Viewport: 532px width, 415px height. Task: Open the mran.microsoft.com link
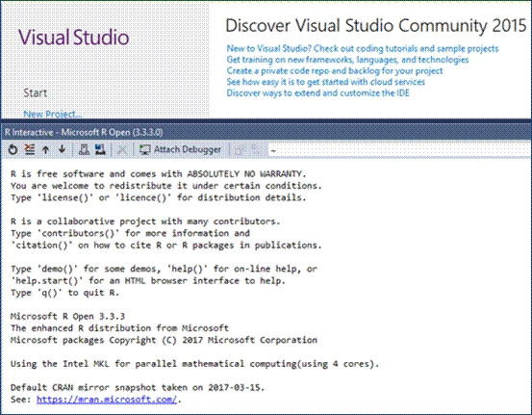[107, 400]
